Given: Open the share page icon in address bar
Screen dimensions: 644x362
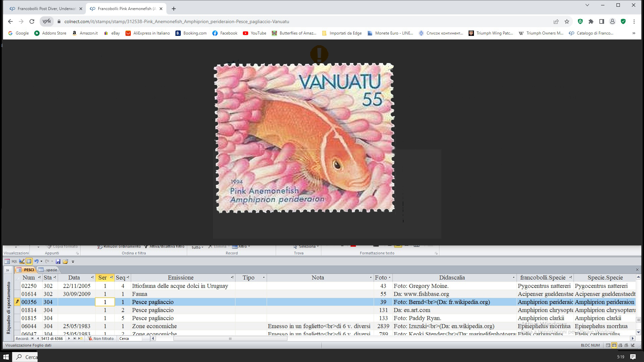Looking at the screenshot, I should [556, 21].
